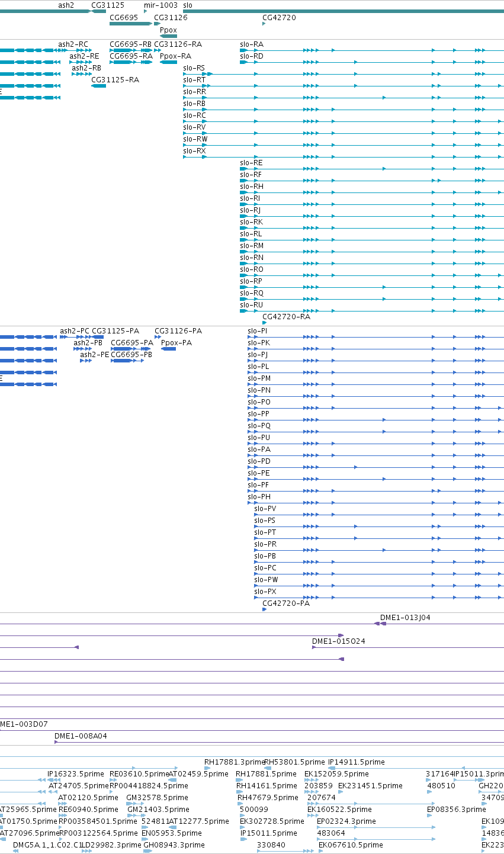The height and width of the screenshot is (854, 504).
Task: Select BAC clone DME1-015O24
Action: point(339,641)
